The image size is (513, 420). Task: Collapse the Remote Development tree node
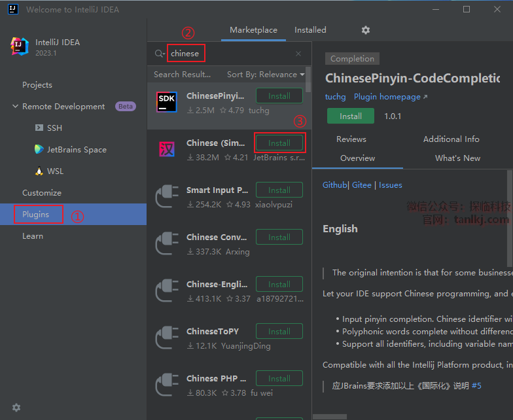(x=15, y=106)
